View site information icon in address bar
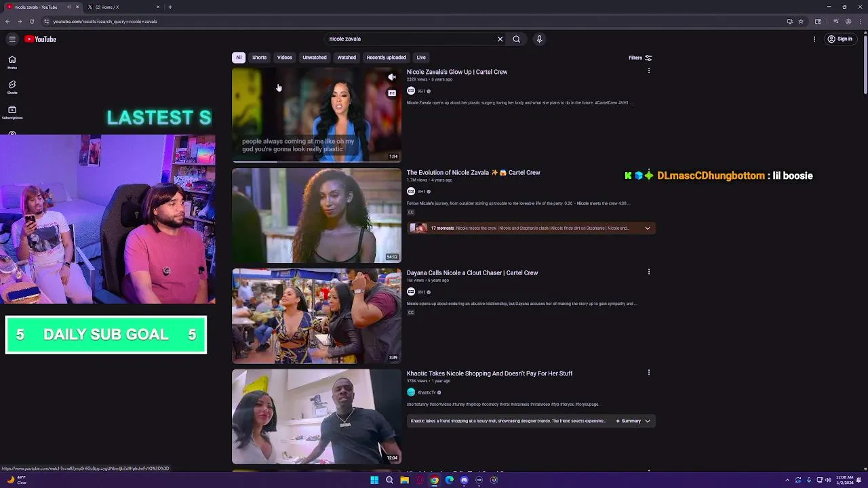868x488 pixels. coord(46,21)
